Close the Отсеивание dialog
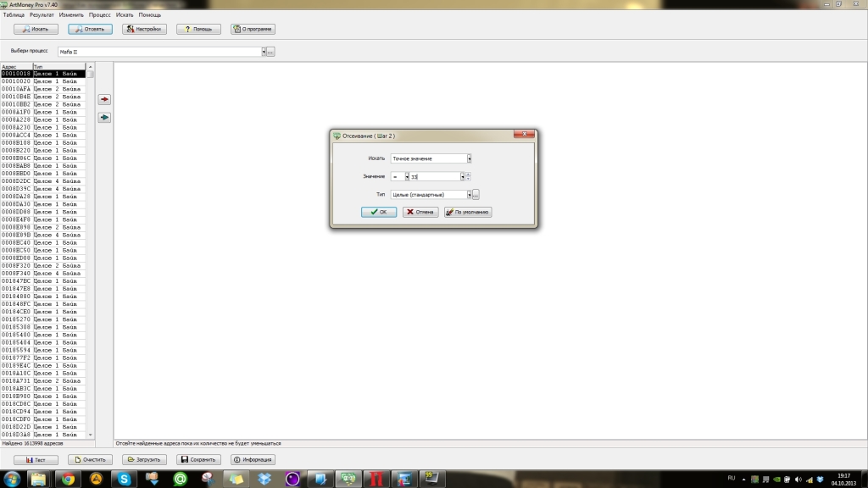Image resolution: width=868 pixels, height=488 pixels. [x=524, y=134]
